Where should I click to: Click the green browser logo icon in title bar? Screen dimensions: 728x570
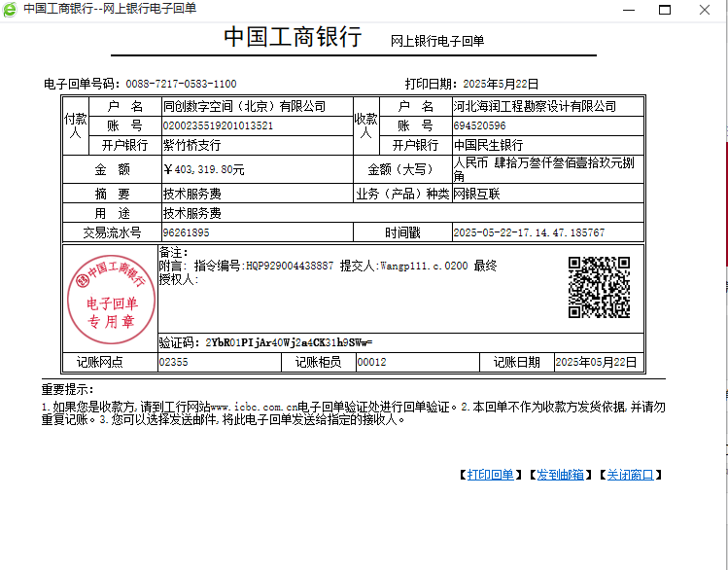tap(10, 10)
